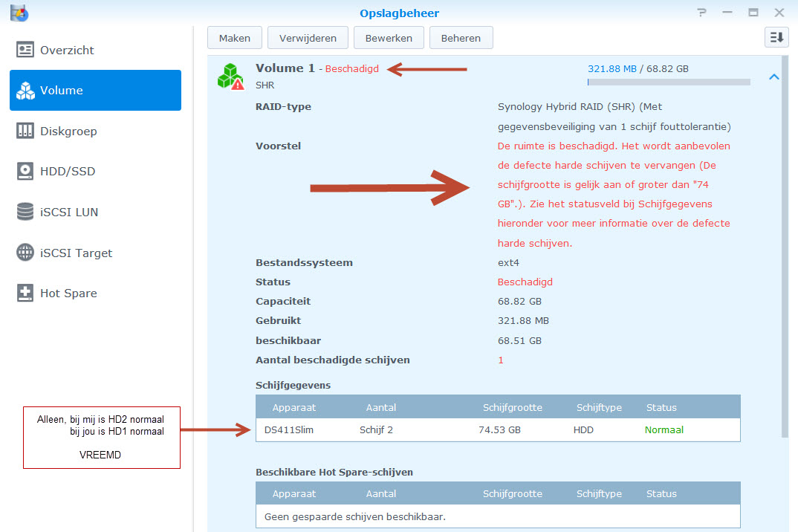
Task: Click the HDD/SSD drive icon
Action: pos(25,172)
